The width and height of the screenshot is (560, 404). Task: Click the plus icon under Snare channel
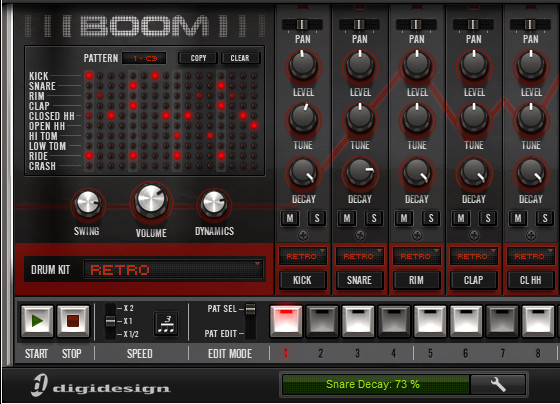(360, 235)
